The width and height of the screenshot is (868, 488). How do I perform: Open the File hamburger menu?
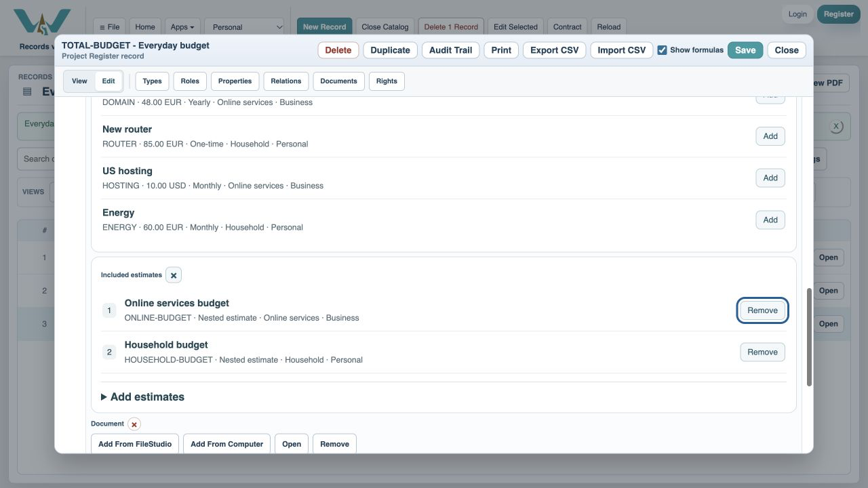point(109,27)
